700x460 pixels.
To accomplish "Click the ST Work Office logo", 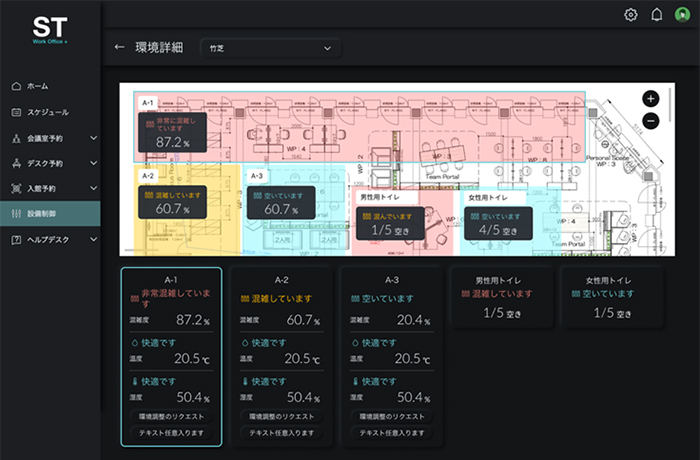I will 50,29.
